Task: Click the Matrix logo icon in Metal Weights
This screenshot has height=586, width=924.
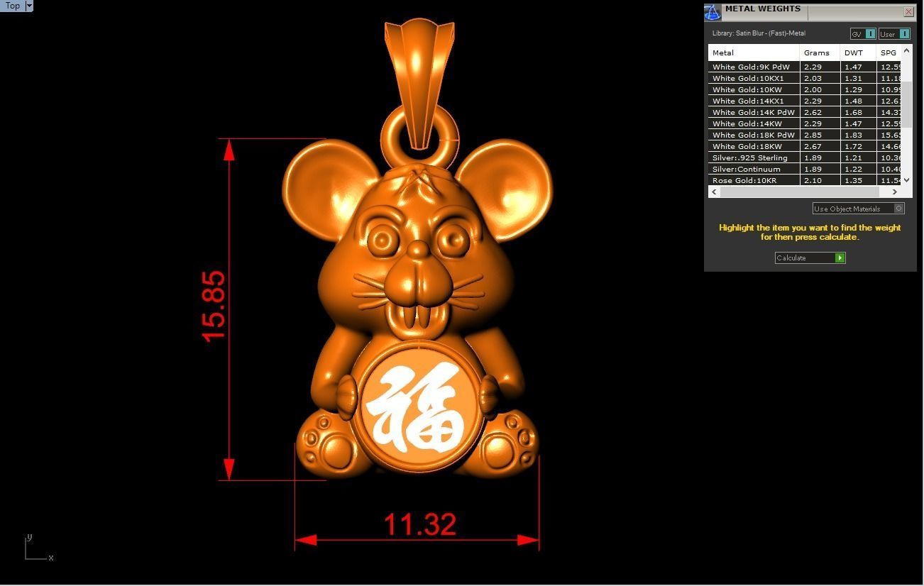Action: click(713, 12)
